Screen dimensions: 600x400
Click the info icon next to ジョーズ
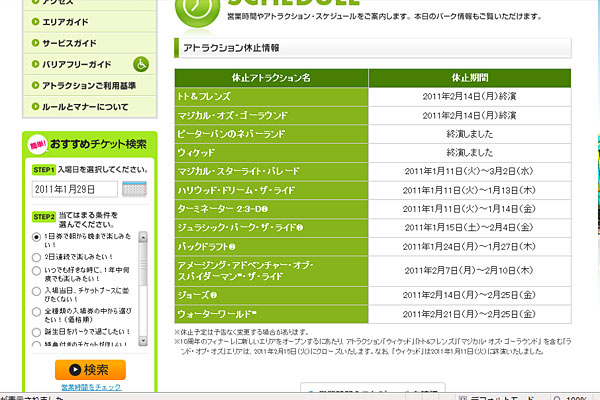point(213,295)
